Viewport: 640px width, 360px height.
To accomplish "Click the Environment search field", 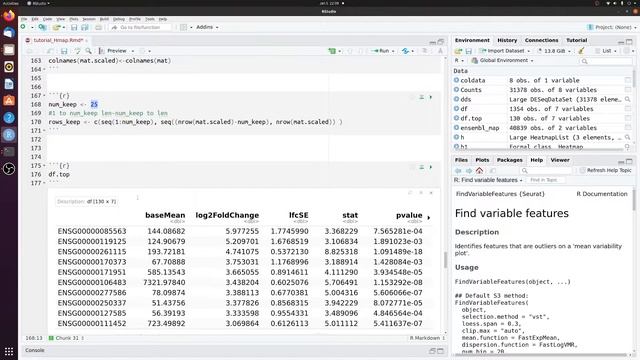I will click(x=606, y=61).
